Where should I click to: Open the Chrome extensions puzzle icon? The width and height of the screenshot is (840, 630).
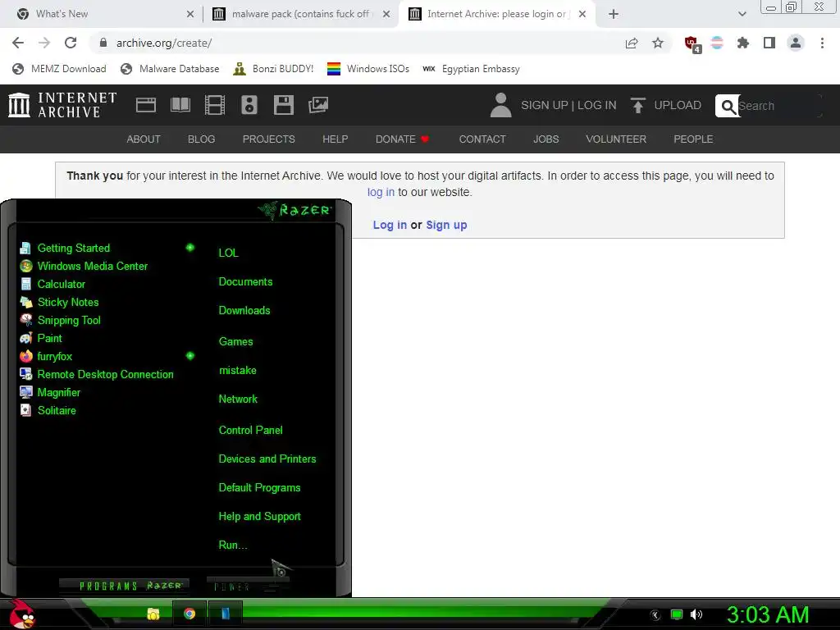coord(743,43)
